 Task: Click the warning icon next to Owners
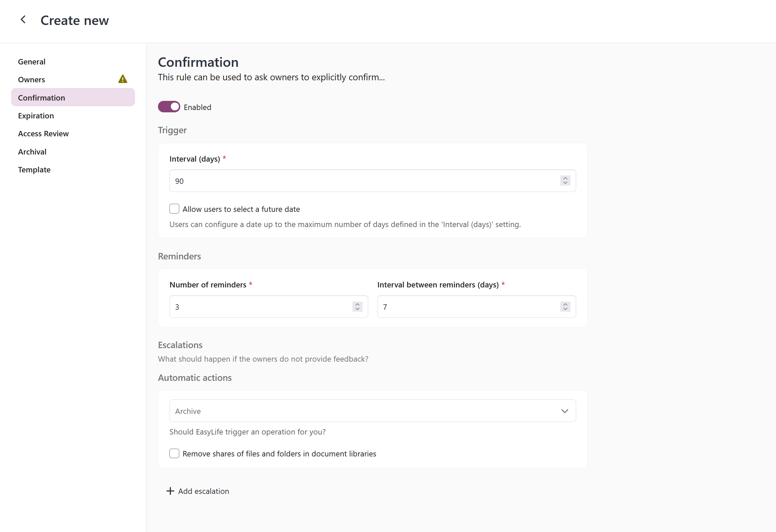[x=123, y=79]
